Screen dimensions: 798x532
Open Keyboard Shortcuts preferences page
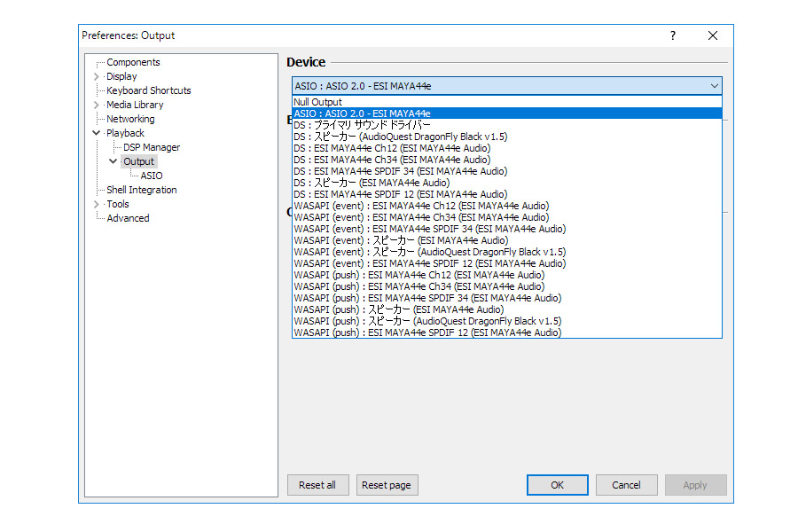148,90
